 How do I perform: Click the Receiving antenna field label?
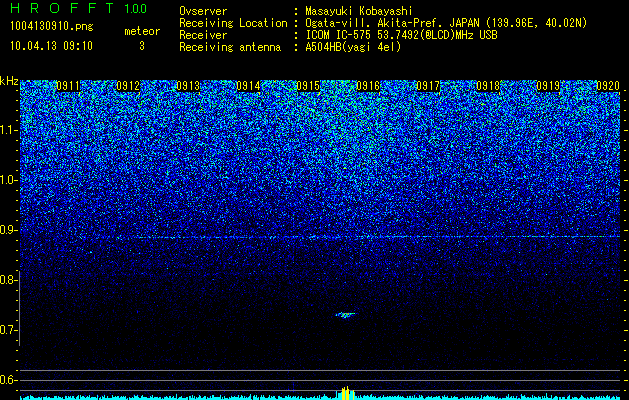pyautogui.click(x=230, y=47)
